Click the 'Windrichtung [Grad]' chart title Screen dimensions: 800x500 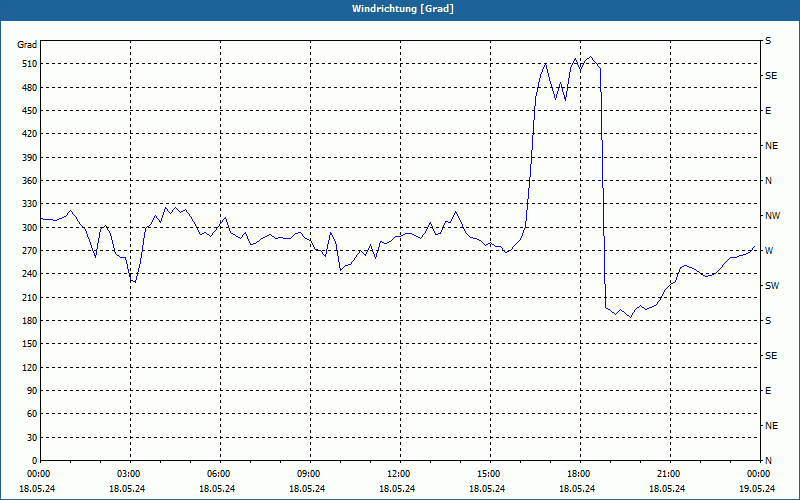tap(403, 9)
